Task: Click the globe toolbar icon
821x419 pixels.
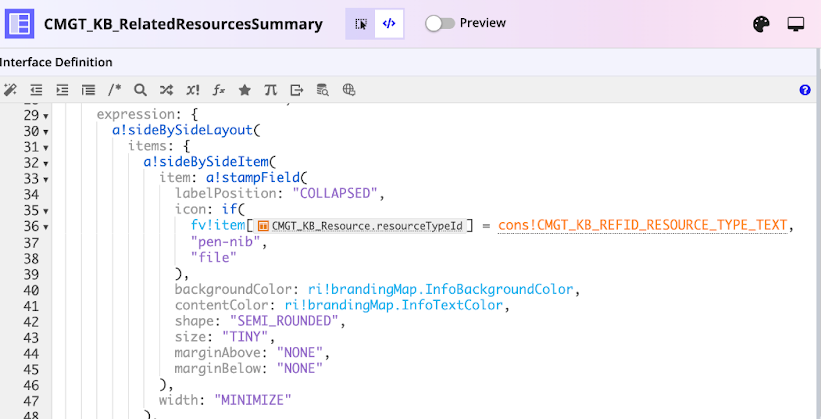Action: 349,90
